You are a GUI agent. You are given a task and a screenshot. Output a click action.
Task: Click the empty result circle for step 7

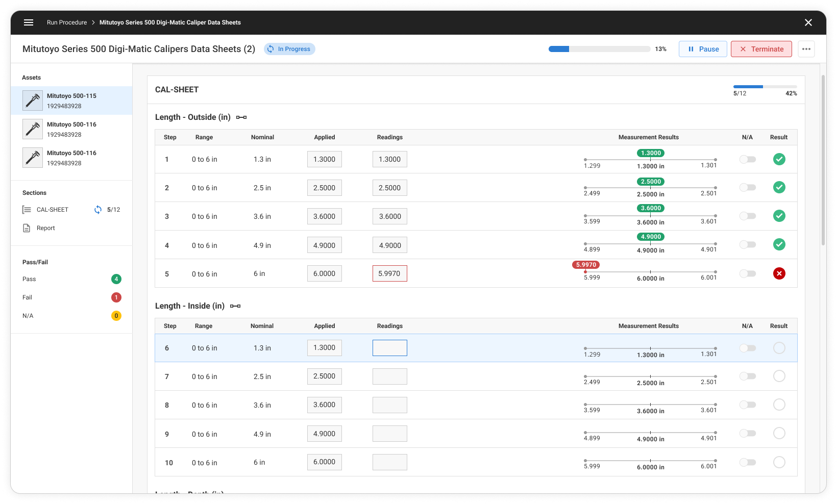[779, 376]
